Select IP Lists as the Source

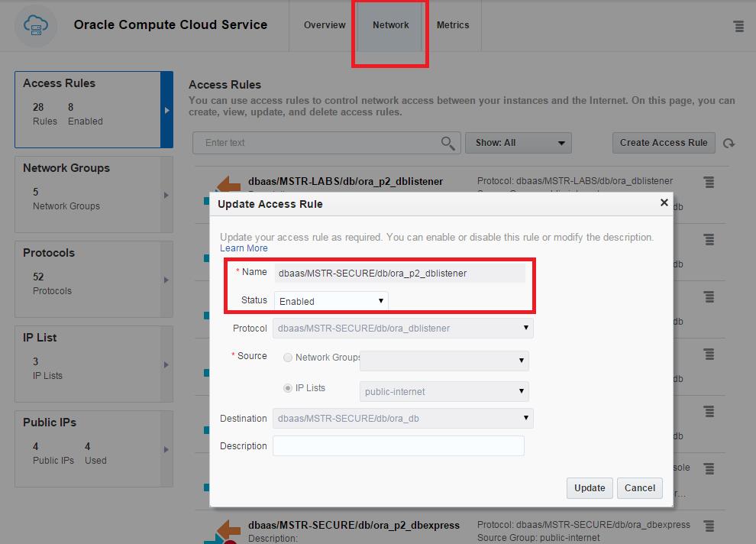(x=289, y=388)
